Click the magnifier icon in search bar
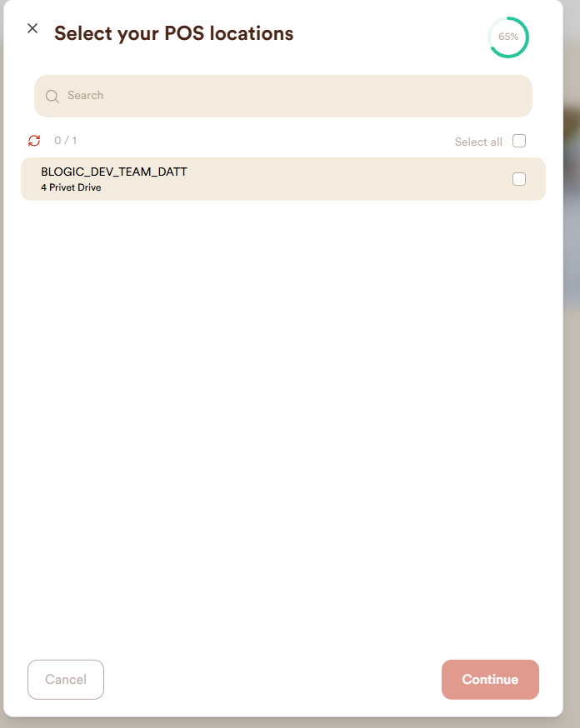This screenshot has height=728, width=580. (52, 96)
